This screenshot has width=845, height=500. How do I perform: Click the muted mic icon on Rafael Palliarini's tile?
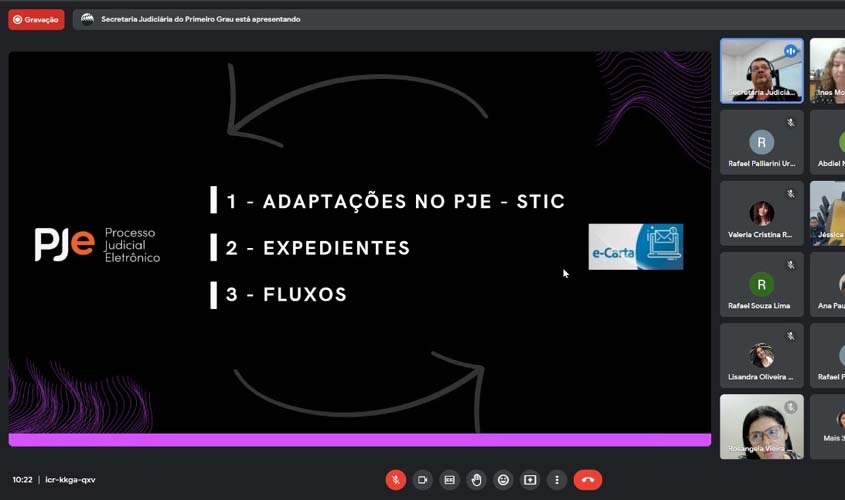coord(790,123)
